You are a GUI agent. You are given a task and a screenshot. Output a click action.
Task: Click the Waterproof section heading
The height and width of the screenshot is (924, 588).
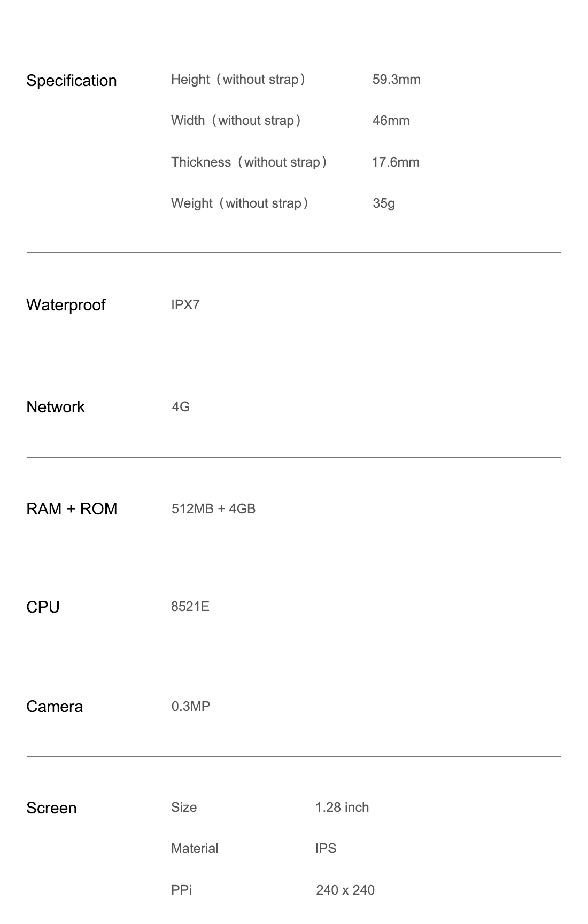pyautogui.click(x=66, y=305)
